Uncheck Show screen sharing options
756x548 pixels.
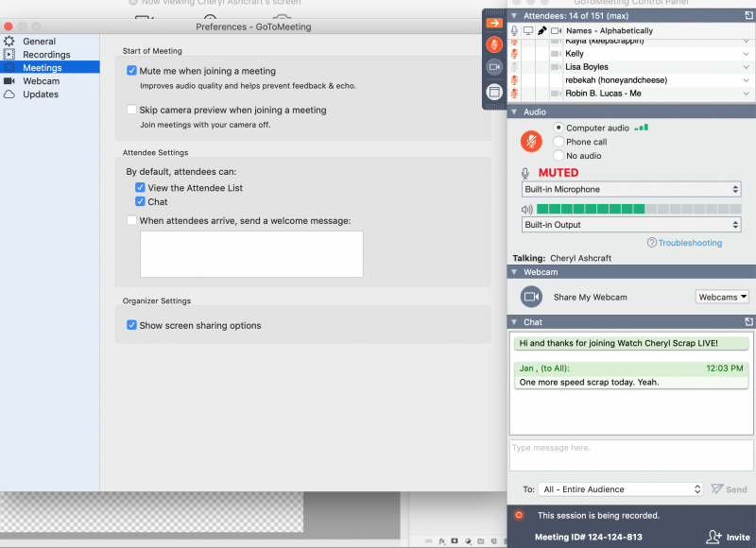pyautogui.click(x=131, y=325)
